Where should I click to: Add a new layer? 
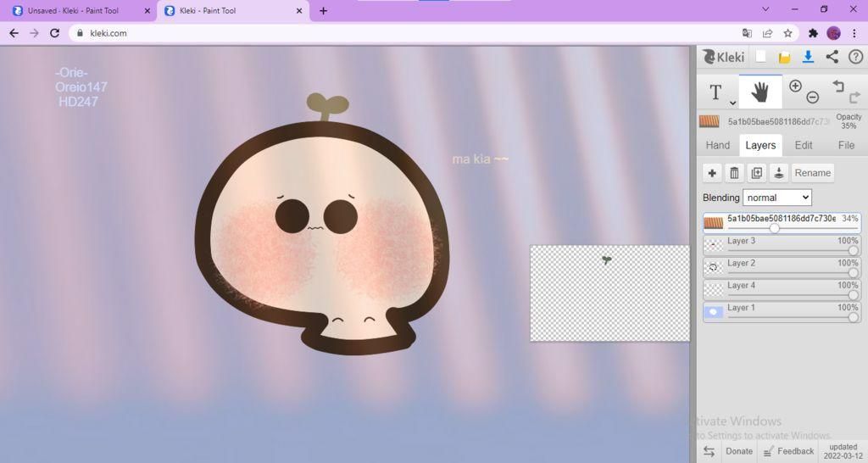[712, 173]
